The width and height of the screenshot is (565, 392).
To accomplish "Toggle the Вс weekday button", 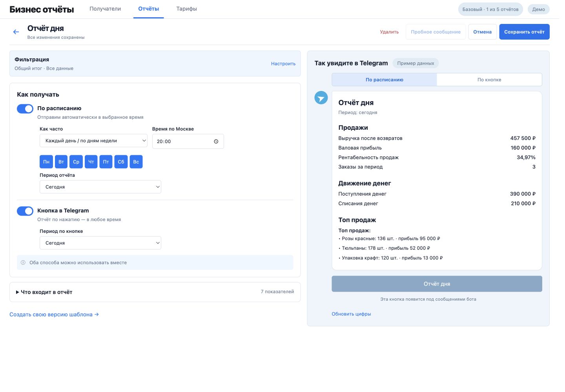I will [x=136, y=162].
